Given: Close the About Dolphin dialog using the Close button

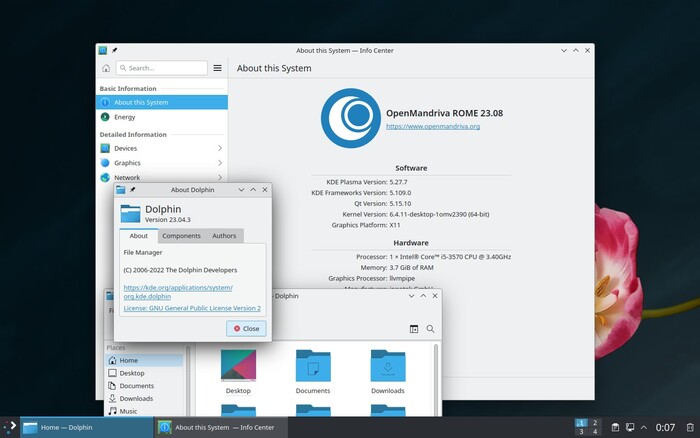Looking at the screenshot, I should click(246, 329).
